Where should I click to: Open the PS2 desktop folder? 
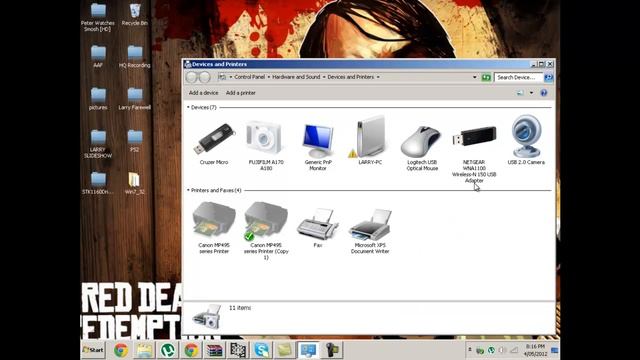135,141
